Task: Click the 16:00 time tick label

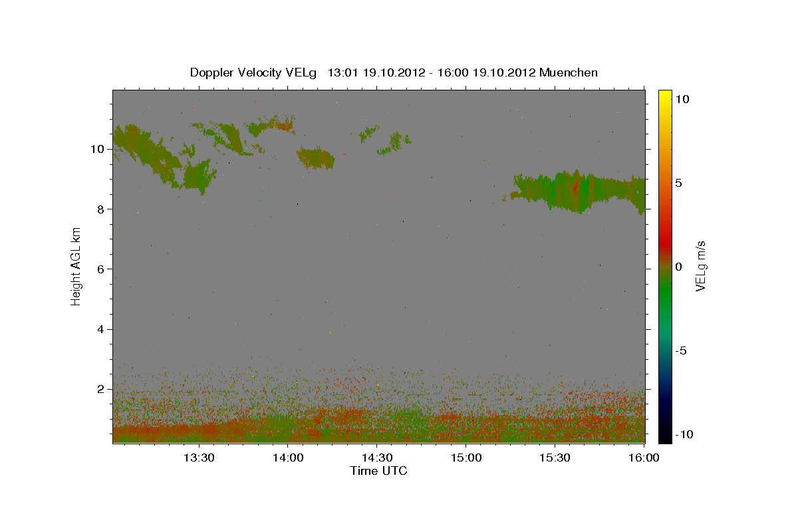Action: coord(644,458)
